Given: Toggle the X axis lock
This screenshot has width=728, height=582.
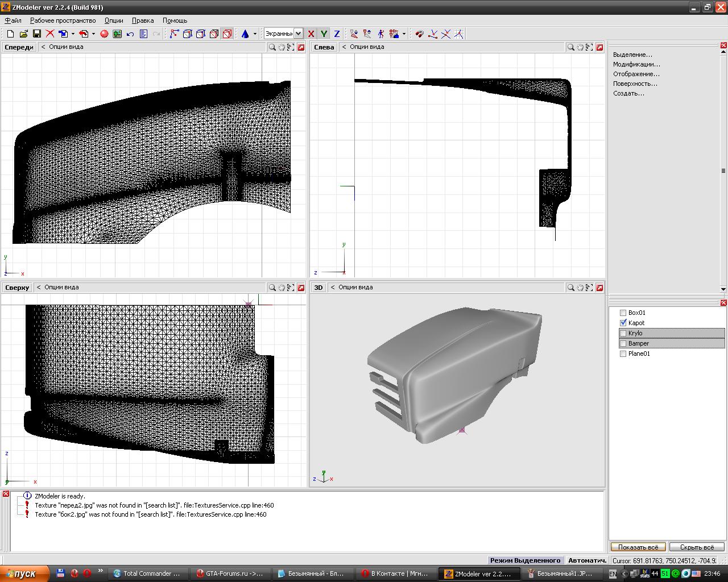Looking at the screenshot, I should 311,34.
